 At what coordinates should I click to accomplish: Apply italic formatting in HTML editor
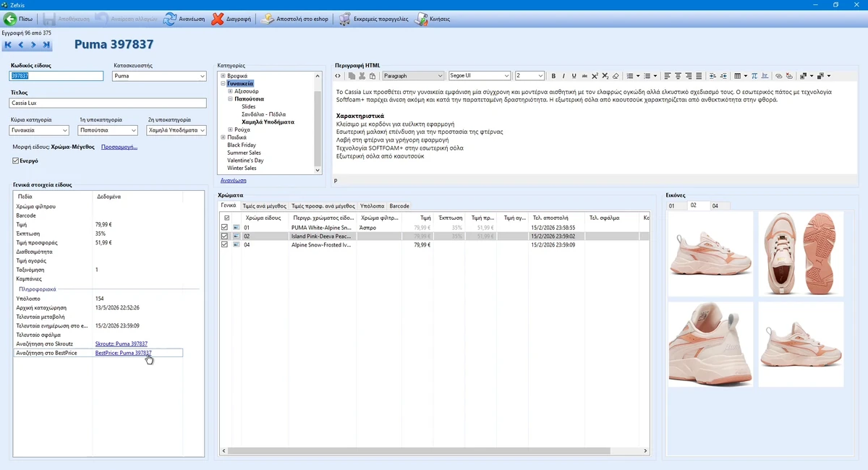coord(564,76)
